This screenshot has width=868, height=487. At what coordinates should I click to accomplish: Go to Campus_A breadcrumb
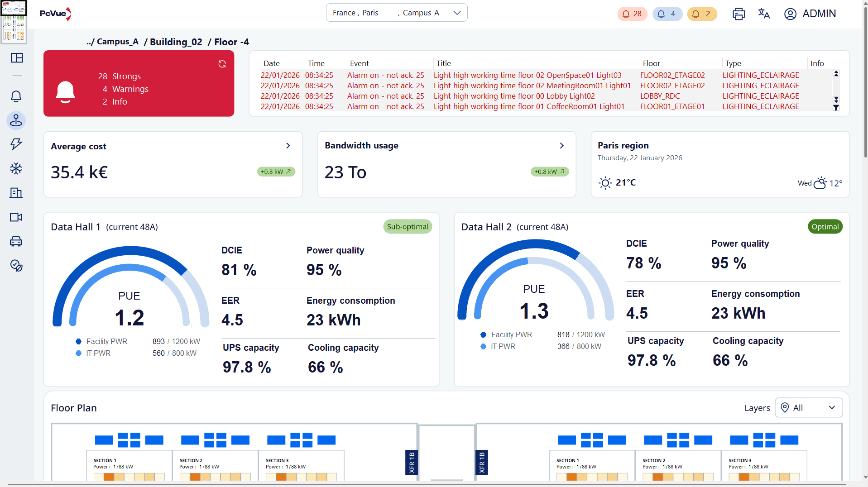pyautogui.click(x=117, y=42)
